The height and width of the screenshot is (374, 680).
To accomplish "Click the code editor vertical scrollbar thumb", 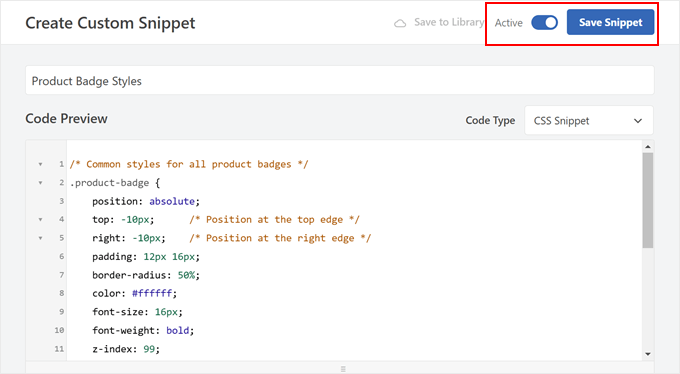I will tap(648, 200).
